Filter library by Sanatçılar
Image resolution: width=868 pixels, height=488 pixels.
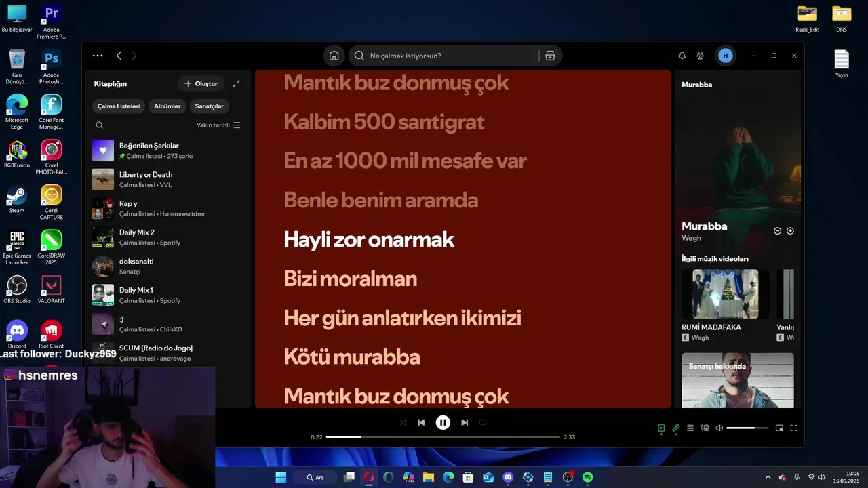210,106
